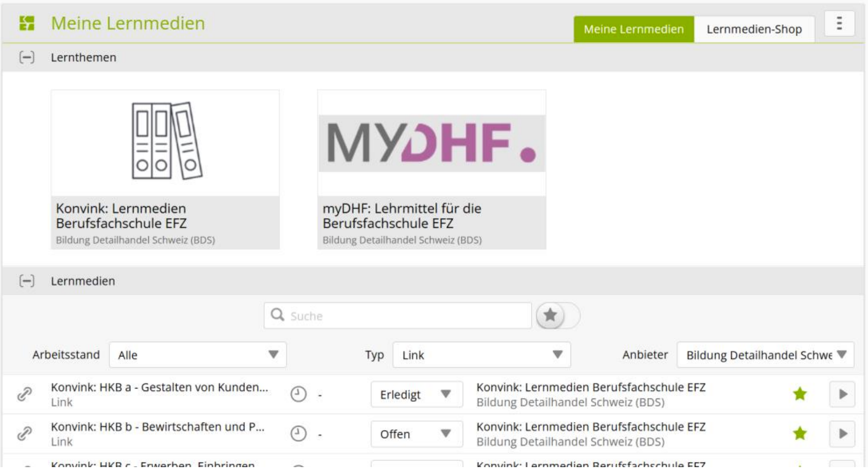Switch to the Lernmedien-Shop tab
This screenshot has height=469, width=868.
(x=754, y=29)
